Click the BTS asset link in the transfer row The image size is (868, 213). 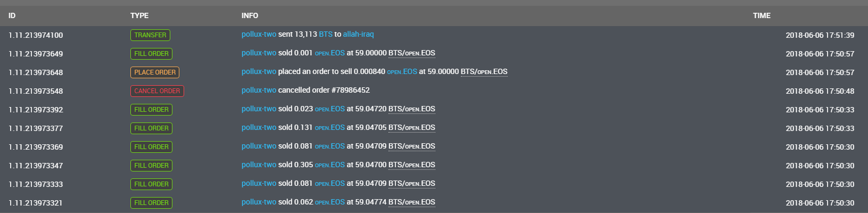(326, 34)
